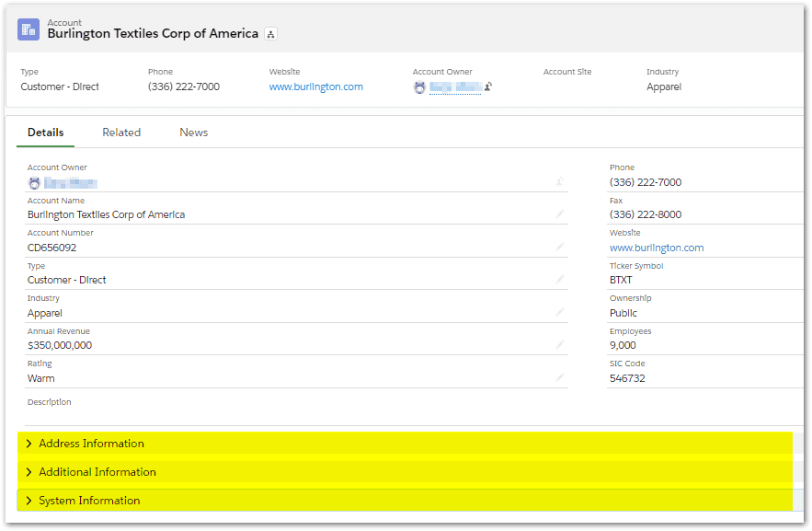Image resolution: width=812 pixels, height=531 pixels.
Task: Click the Account Name field value in Details
Action: coord(106,214)
